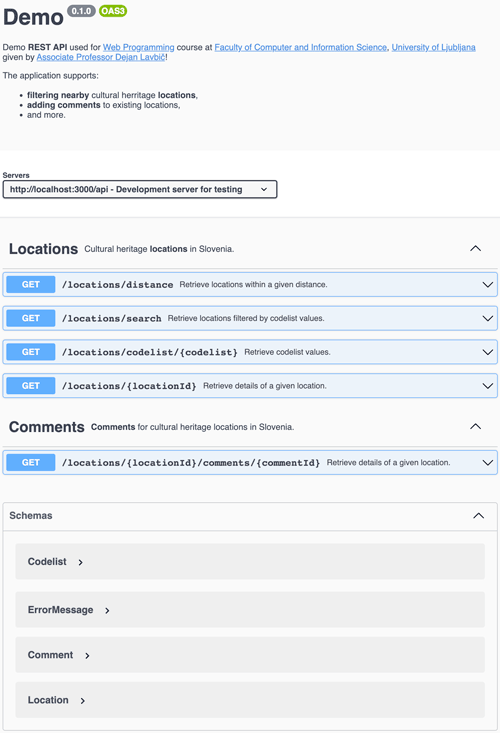Screen dimensions: 500x733
Task: Click the Locations section heading
Action: pos(43,249)
